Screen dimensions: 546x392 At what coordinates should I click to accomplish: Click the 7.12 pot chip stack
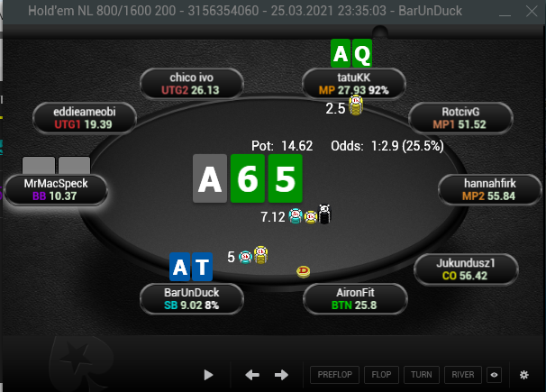(310, 214)
